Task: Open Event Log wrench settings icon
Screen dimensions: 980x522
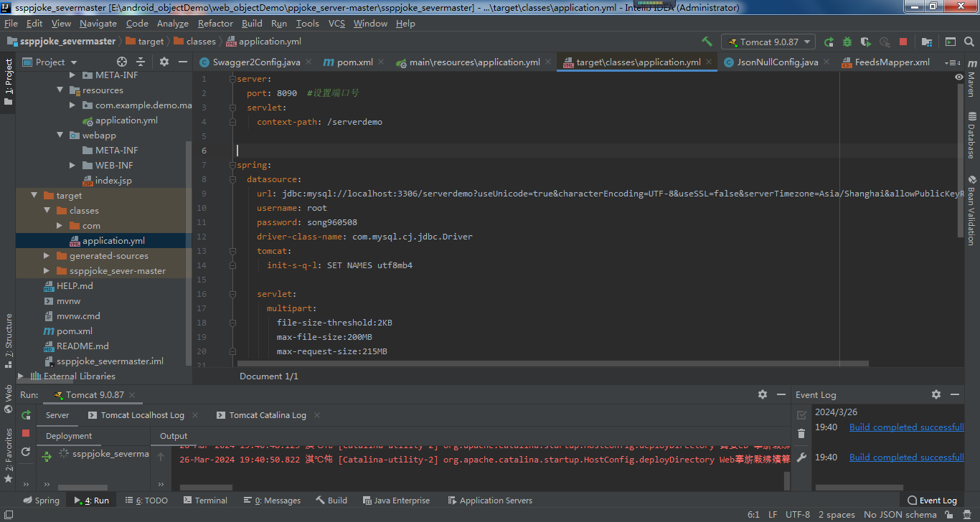Action: tap(801, 457)
